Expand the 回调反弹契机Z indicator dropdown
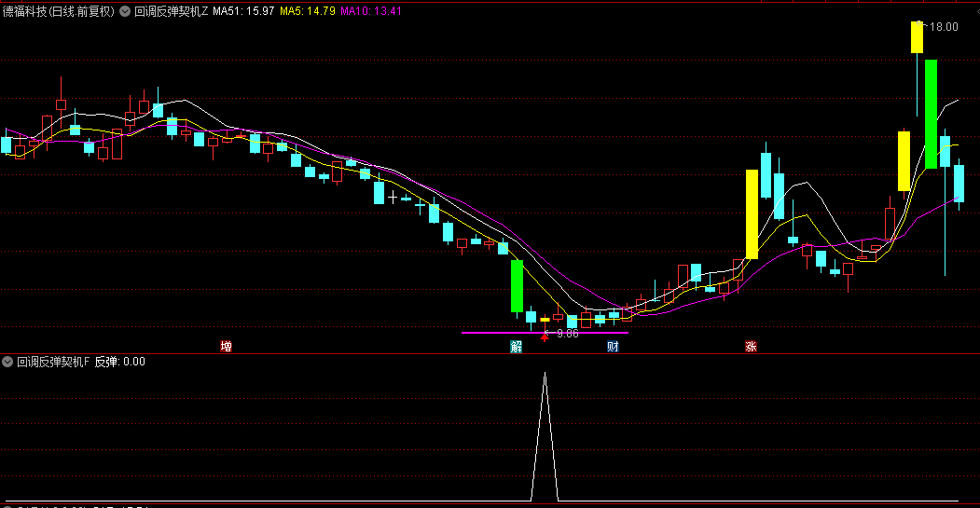This screenshot has height=508, width=980. coord(125,11)
